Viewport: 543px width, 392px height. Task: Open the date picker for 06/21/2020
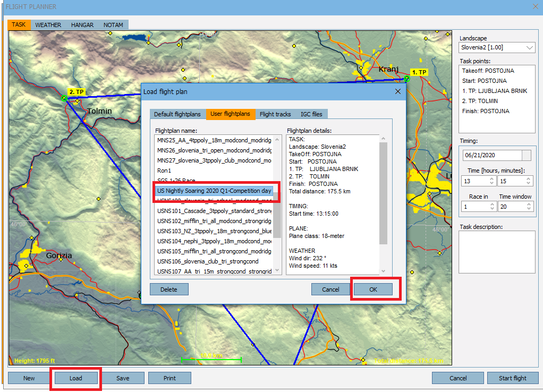click(526, 156)
